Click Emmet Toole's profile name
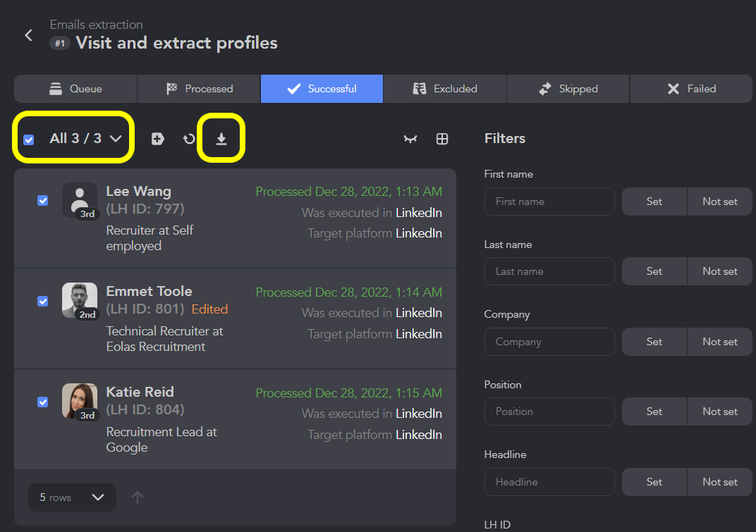This screenshot has height=532, width=756. coord(149,291)
